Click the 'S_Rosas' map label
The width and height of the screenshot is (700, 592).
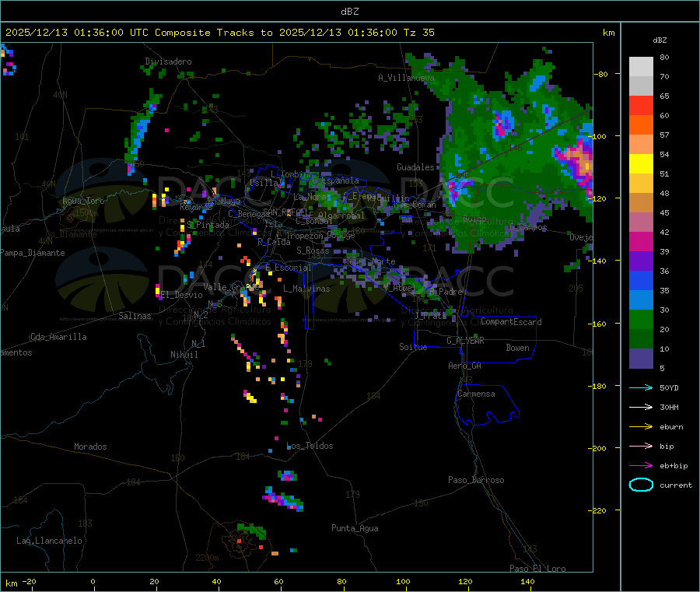(x=313, y=250)
